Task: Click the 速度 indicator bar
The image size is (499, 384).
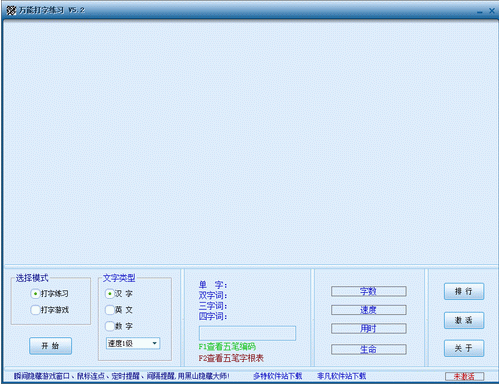Action: point(369,310)
